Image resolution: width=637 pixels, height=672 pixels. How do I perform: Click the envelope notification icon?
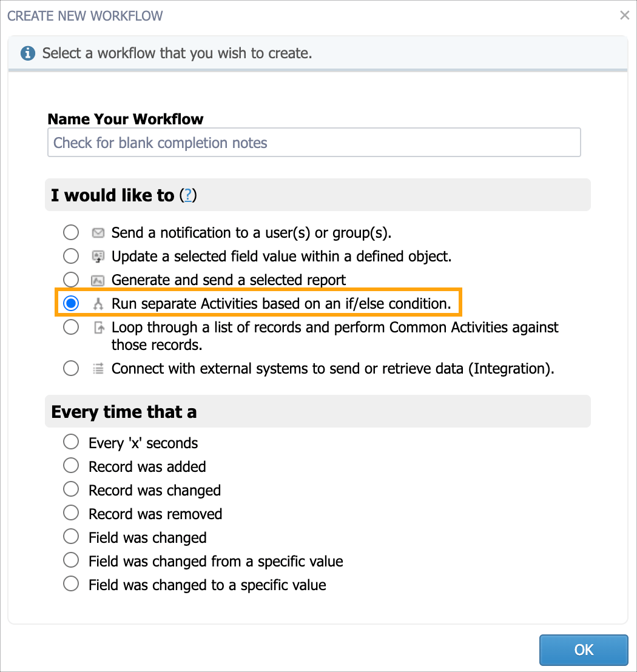click(98, 233)
